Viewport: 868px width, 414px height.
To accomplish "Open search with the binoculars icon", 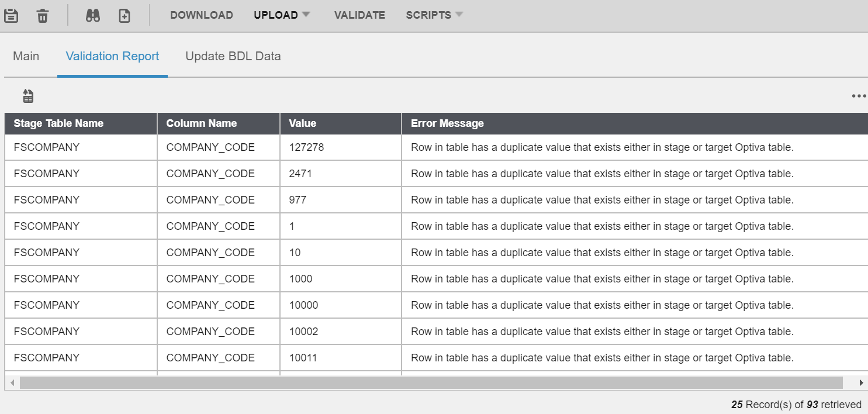I will tap(94, 15).
